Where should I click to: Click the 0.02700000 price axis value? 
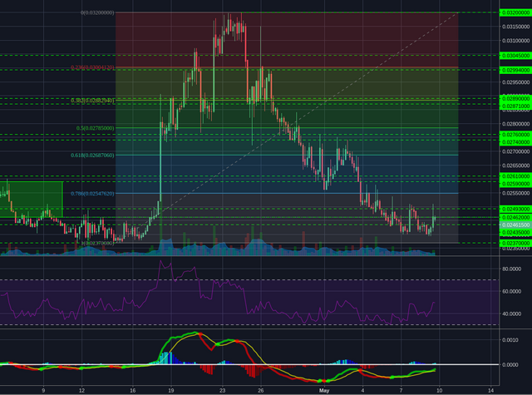[515, 151]
